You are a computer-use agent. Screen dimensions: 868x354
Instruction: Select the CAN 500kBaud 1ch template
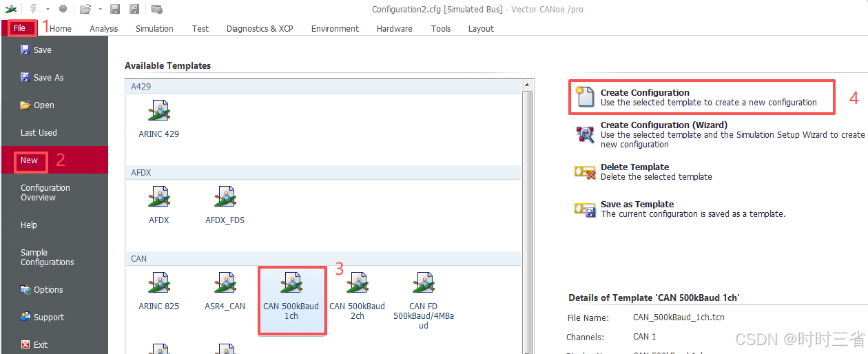(291, 300)
